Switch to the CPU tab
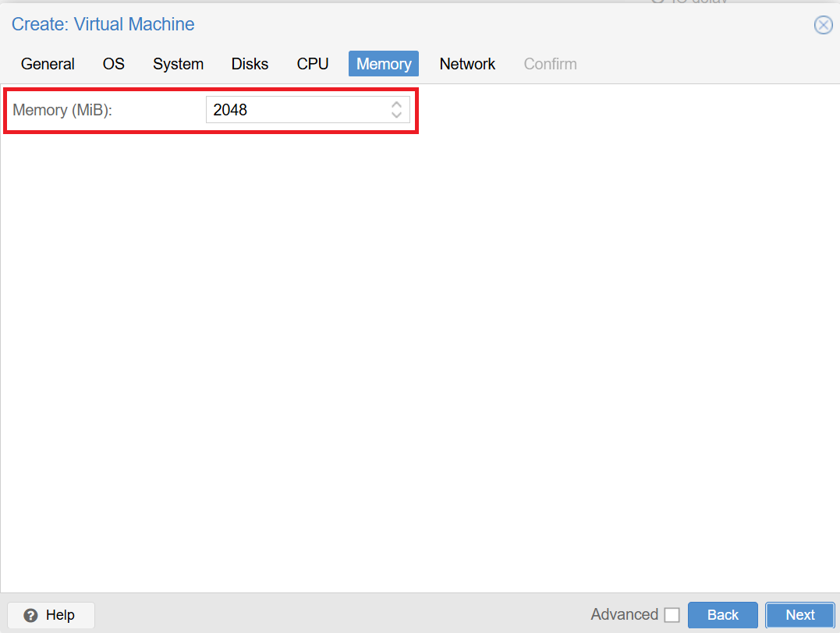The height and width of the screenshot is (633, 840). point(313,64)
